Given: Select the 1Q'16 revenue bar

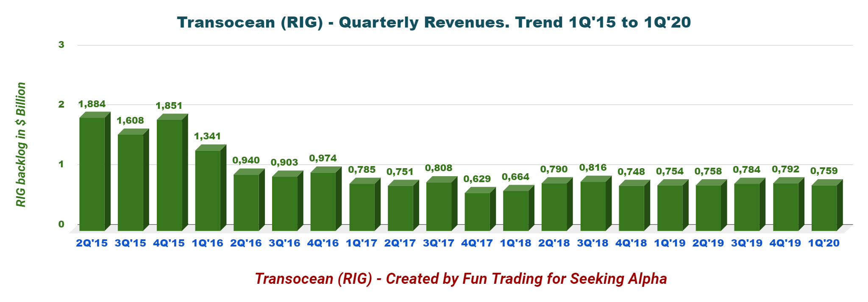Looking at the screenshot, I should (211, 188).
